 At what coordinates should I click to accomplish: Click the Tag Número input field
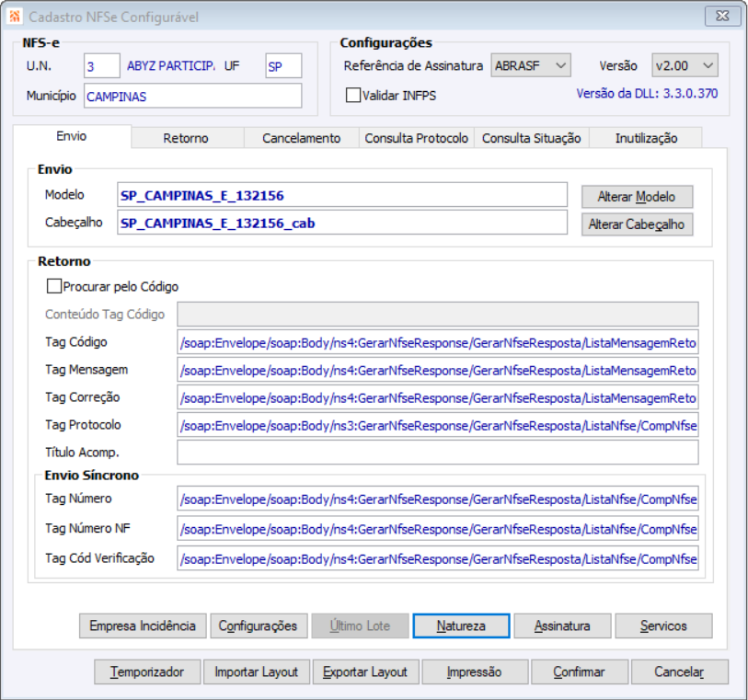437,499
